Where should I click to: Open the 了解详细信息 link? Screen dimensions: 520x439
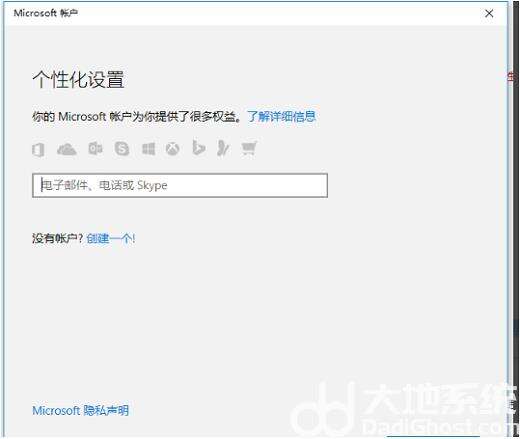pyautogui.click(x=282, y=116)
